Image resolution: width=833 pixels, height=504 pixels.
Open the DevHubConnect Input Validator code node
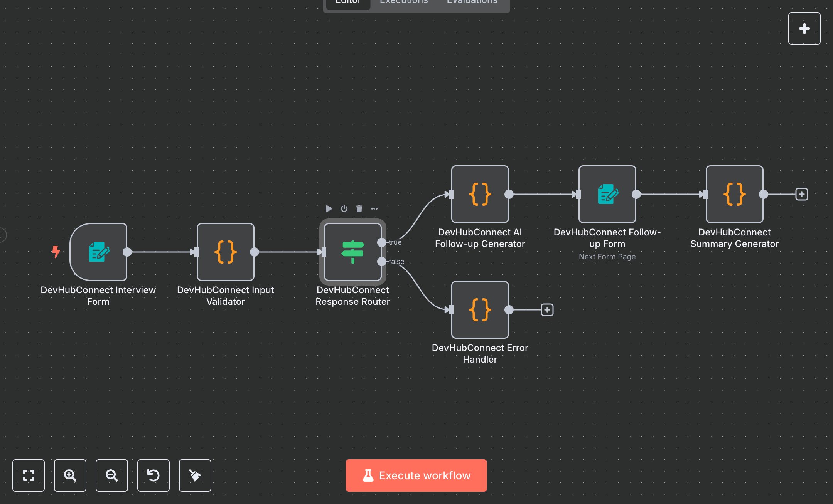[225, 252]
